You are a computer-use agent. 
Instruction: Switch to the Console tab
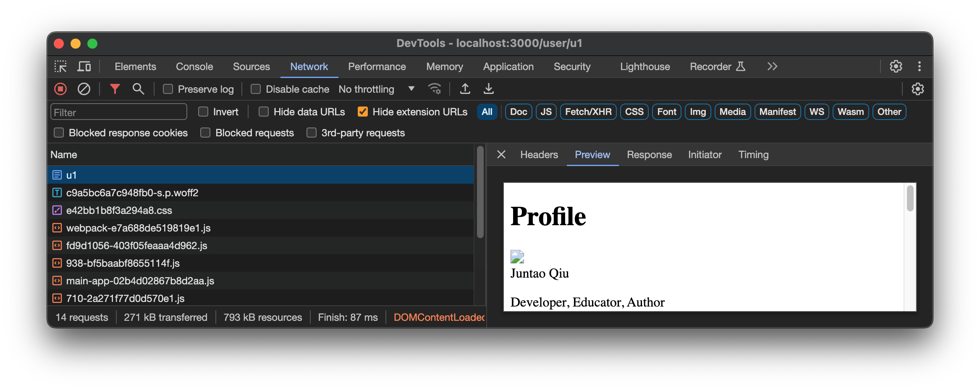(194, 67)
